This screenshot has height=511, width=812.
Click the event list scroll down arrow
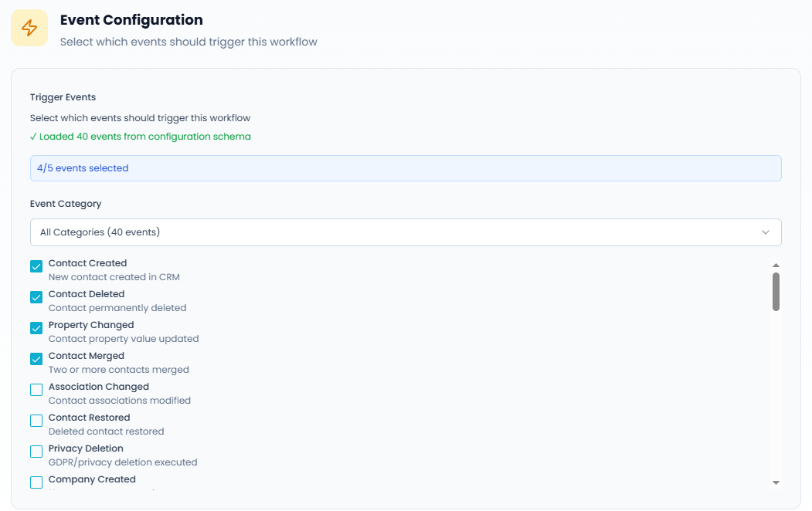pos(776,483)
